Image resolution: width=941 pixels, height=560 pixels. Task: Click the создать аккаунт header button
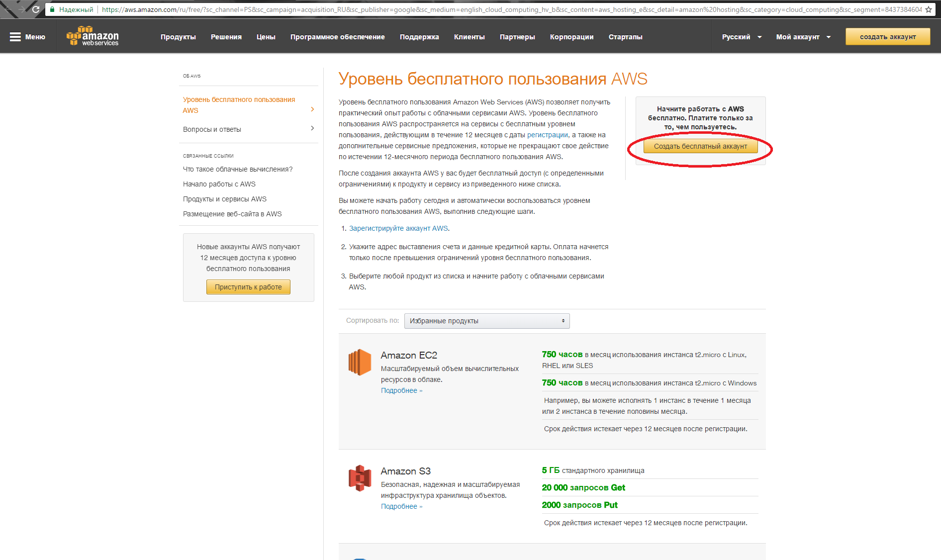888,37
